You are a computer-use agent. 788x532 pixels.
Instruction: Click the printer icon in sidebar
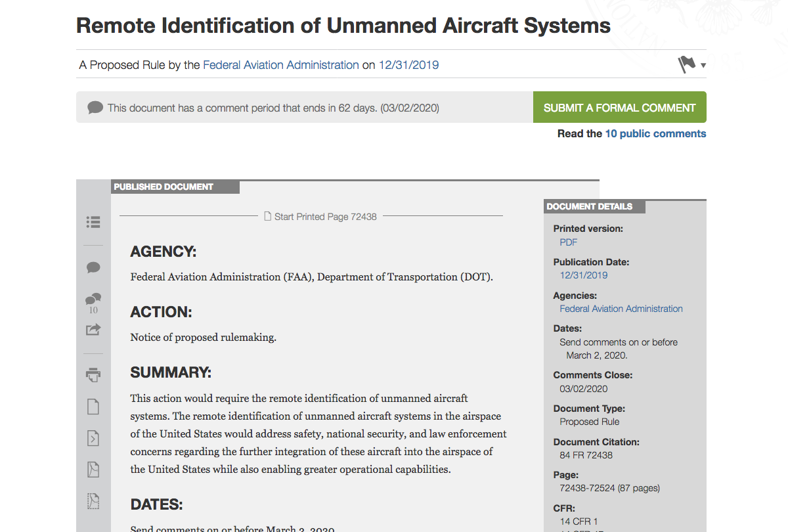click(x=93, y=375)
